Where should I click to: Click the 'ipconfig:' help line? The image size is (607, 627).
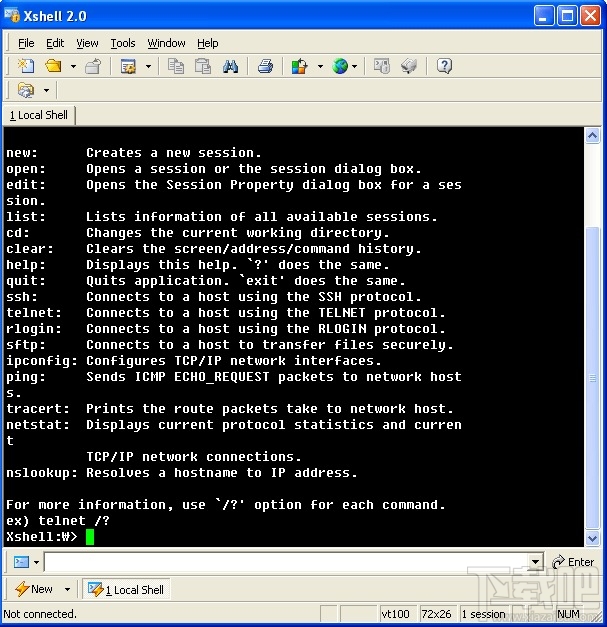click(194, 361)
